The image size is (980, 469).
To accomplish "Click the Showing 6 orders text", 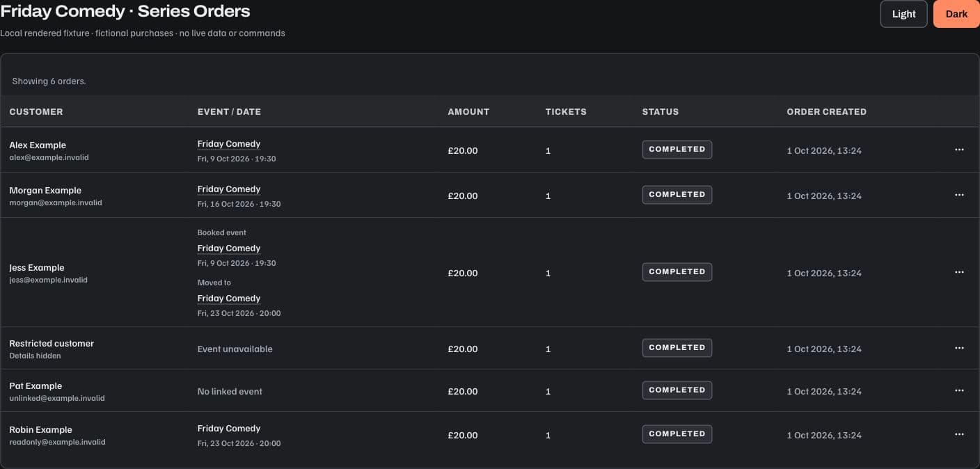I will pos(49,81).
